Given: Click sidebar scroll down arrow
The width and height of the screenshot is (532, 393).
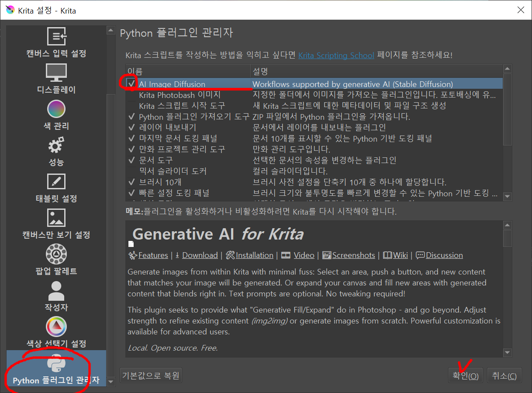Looking at the screenshot, I should pyautogui.click(x=111, y=382).
